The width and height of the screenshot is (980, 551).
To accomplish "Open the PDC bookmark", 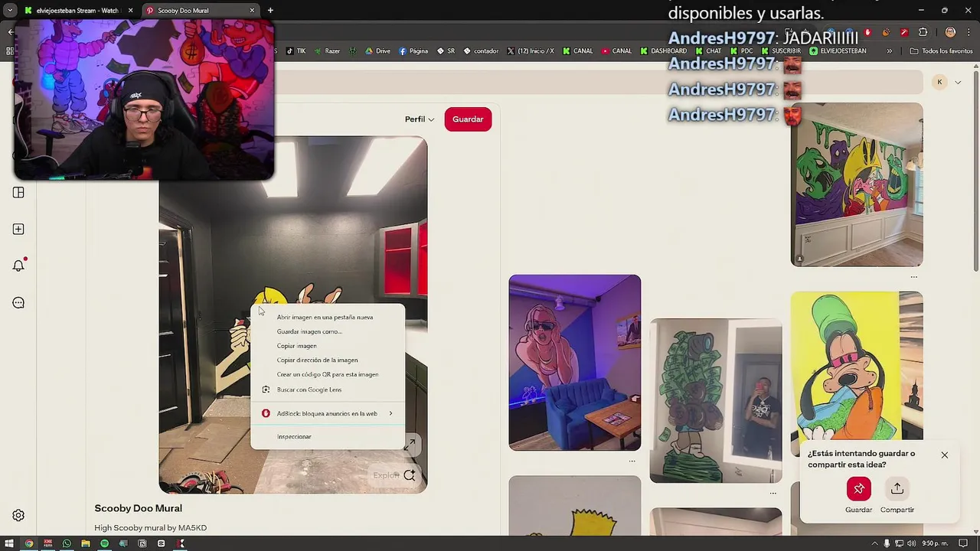I will point(742,51).
